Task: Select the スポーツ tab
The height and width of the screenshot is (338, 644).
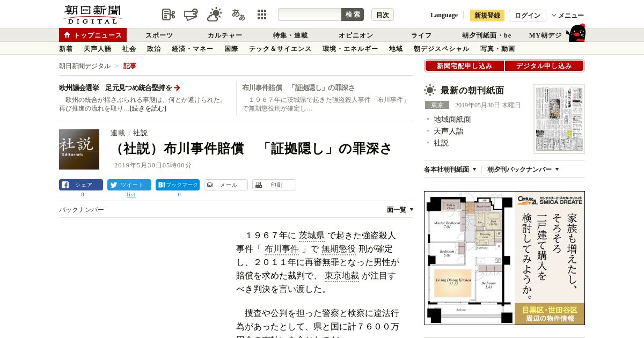Action: (159, 35)
